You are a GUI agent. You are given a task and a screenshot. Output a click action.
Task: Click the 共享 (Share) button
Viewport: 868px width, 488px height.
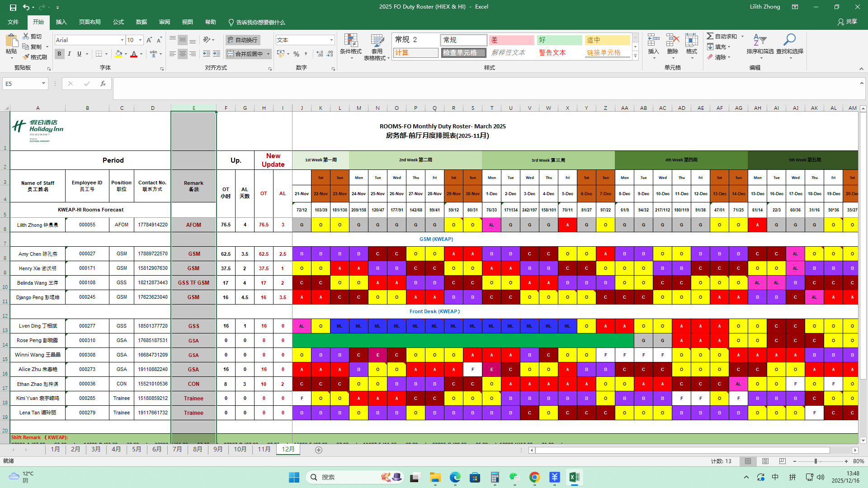point(847,22)
